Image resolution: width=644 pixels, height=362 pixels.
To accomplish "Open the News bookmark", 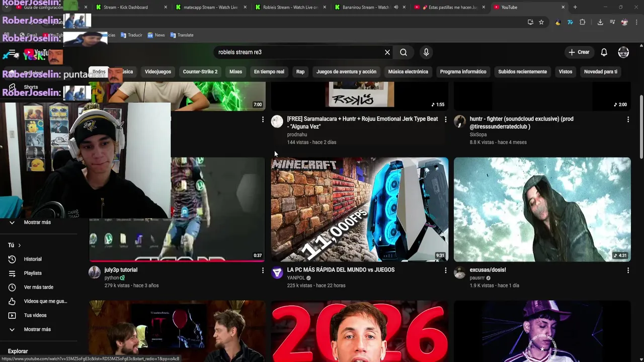I will pyautogui.click(x=156, y=35).
